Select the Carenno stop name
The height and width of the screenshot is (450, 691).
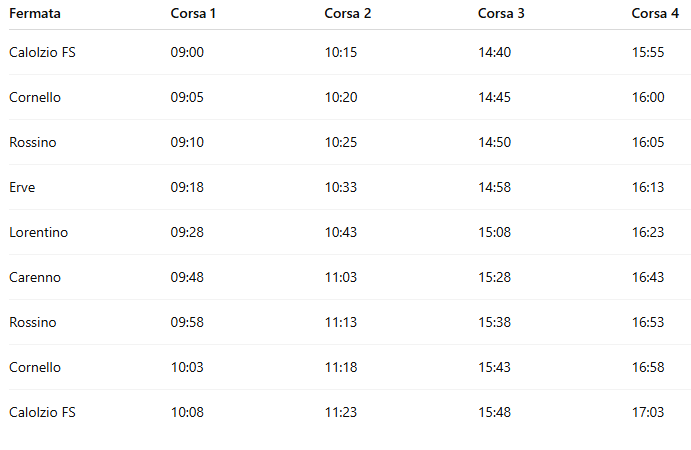click(x=34, y=277)
